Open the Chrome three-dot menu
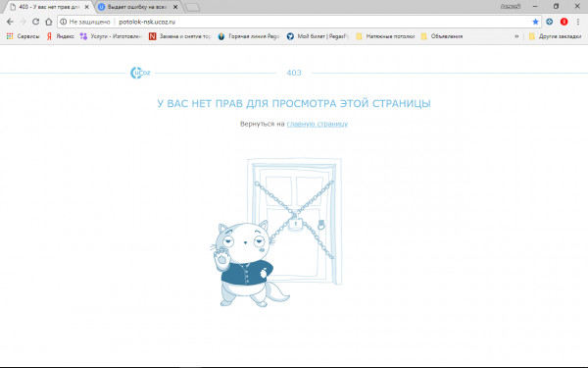 tap(578, 22)
